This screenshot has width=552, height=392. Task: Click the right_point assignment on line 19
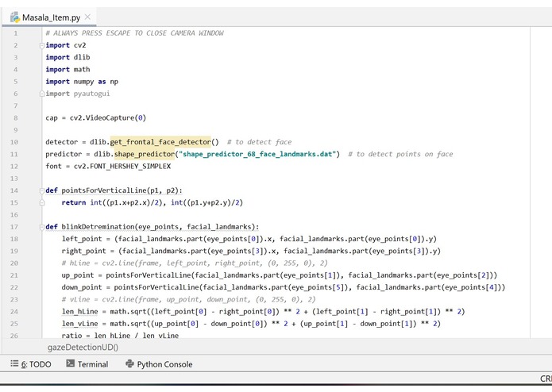pyautogui.click(x=251, y=251)
